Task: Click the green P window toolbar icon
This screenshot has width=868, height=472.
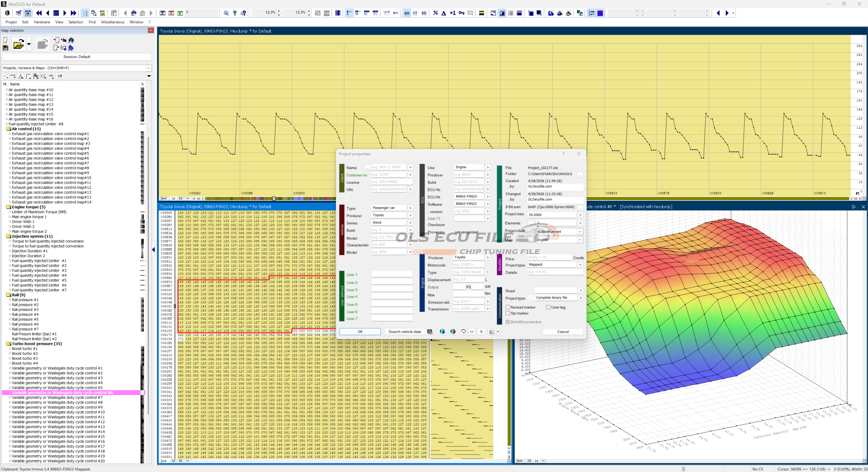Action: point(180,13)
